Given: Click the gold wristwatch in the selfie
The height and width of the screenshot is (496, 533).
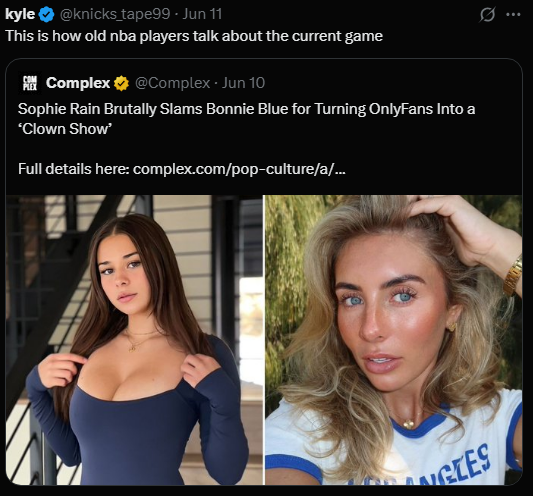Looking at the screenshot, I should click(513, 275).
